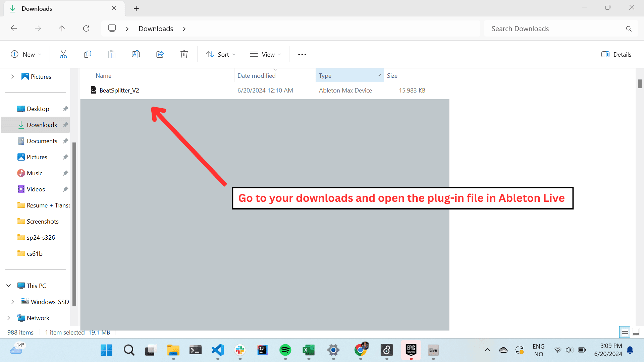Expand the Pictures folder in sidebar

coord(12,76)
